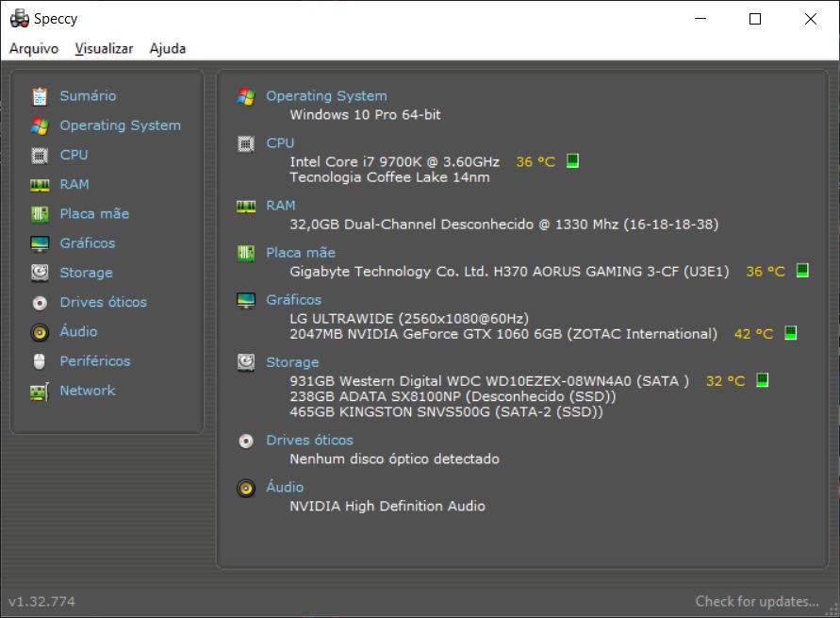Go to the RAM section in the sidebar
Image resolution: width=840 pixels, height=618 pixels.
74,184
